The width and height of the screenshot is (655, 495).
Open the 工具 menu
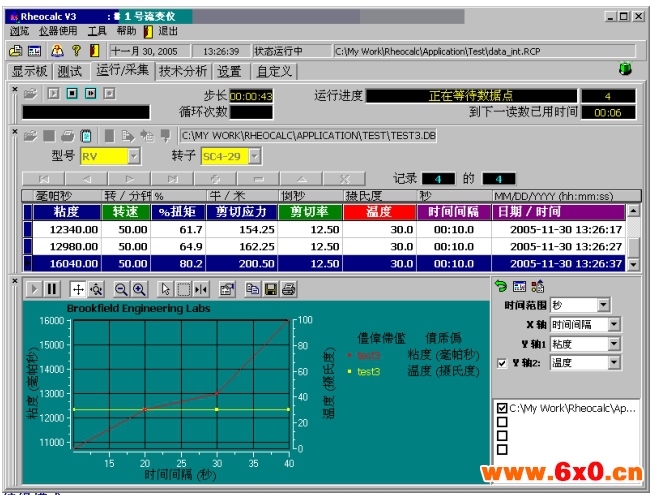point(97,31)
